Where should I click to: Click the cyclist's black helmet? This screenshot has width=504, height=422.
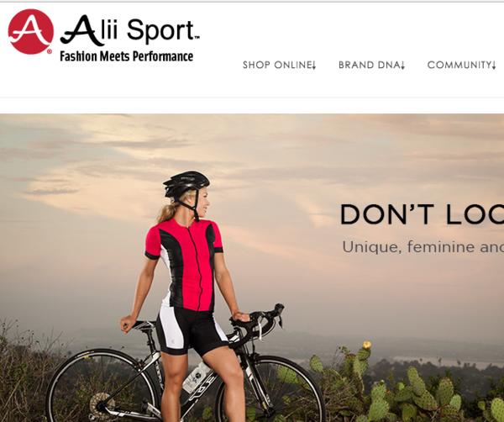(186, 183)
